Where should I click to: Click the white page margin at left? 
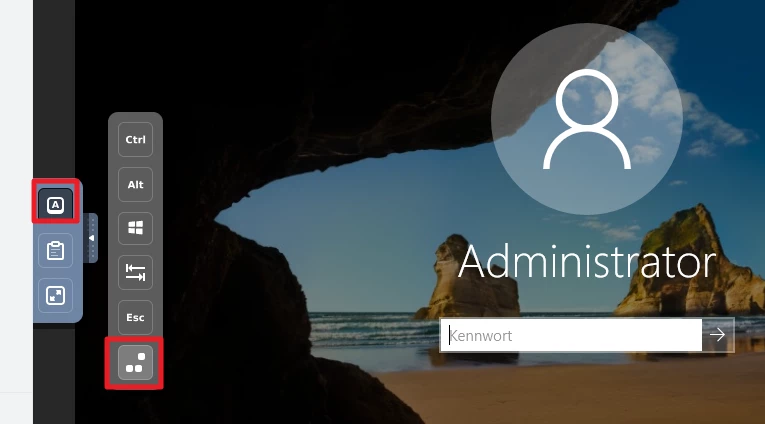point(15,200)
